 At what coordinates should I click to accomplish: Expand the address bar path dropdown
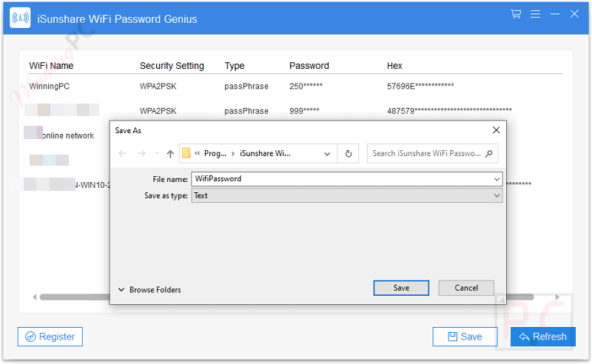pos(327,154)
